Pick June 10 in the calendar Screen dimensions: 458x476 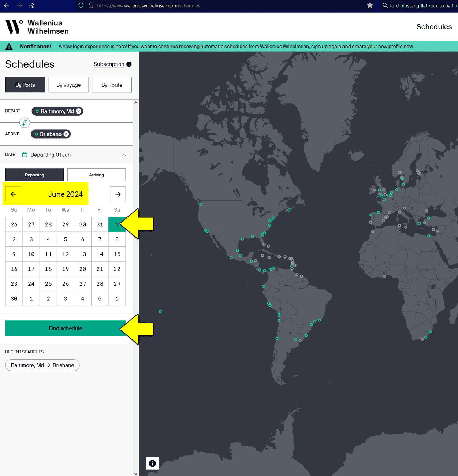pyautogui.click(x=31, y=254)
